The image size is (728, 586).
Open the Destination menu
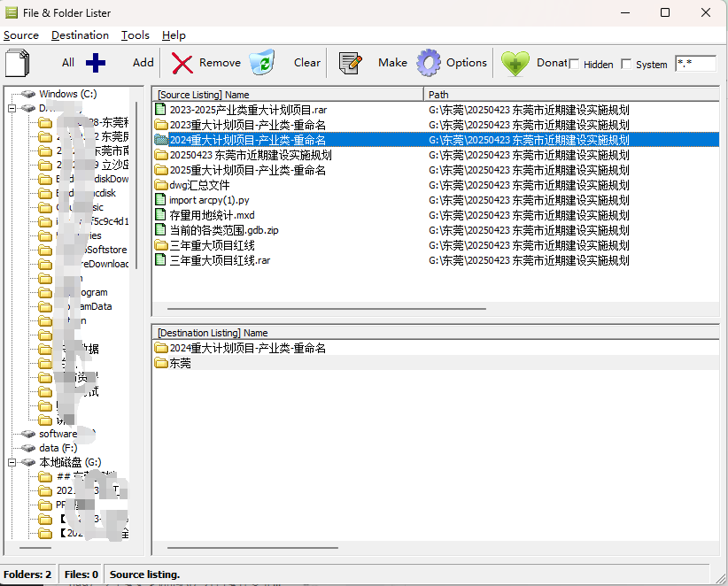pos(80,35)
